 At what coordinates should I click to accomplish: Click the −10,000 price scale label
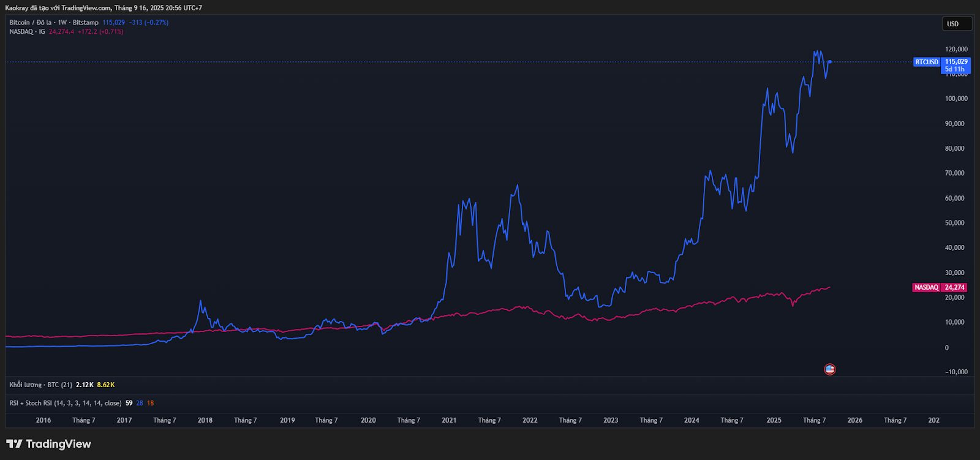tap(956, 372)
